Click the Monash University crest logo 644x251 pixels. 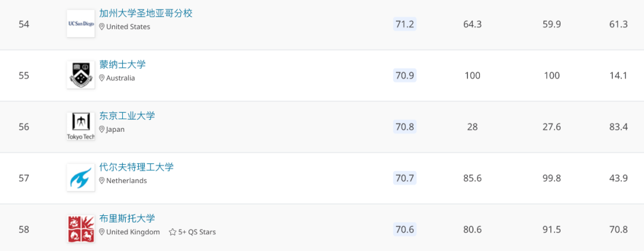81,75
